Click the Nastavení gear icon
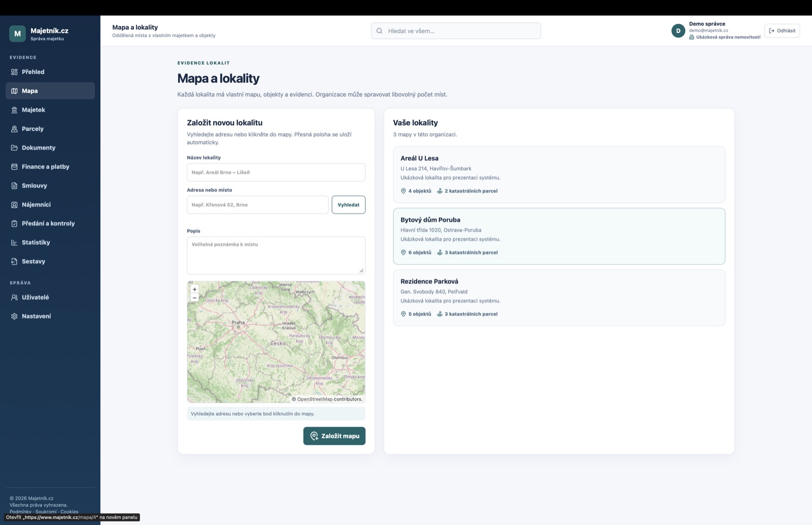The width and height of the screenshot is (812, 525). coord(14,316)
